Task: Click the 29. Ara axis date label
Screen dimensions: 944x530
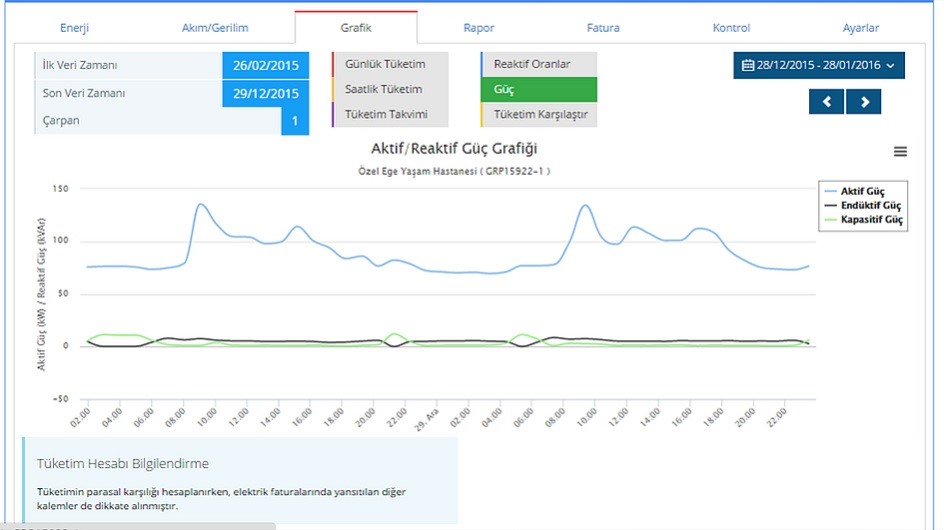Action: [427, 419]
